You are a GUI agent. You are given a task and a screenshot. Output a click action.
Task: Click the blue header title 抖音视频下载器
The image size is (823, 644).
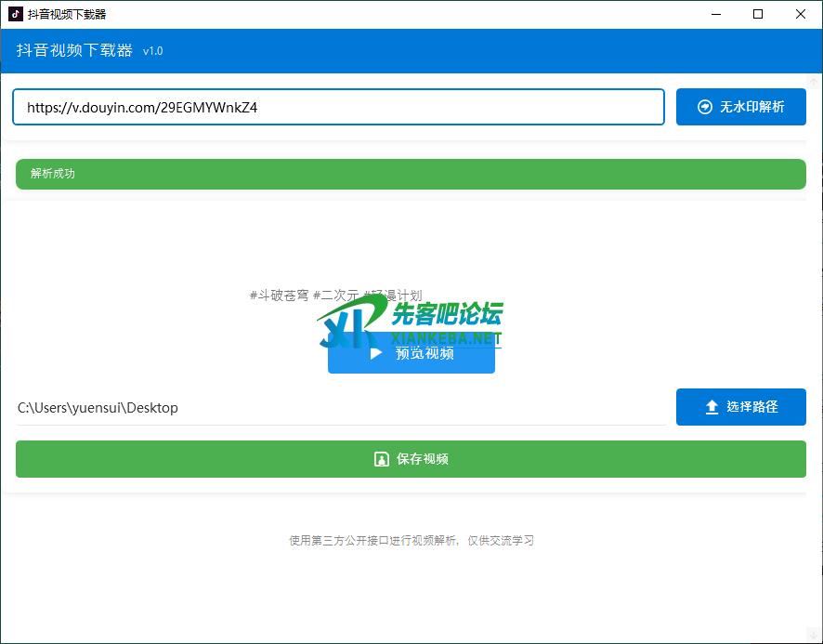pyautogui.click(x=74, y=51)
